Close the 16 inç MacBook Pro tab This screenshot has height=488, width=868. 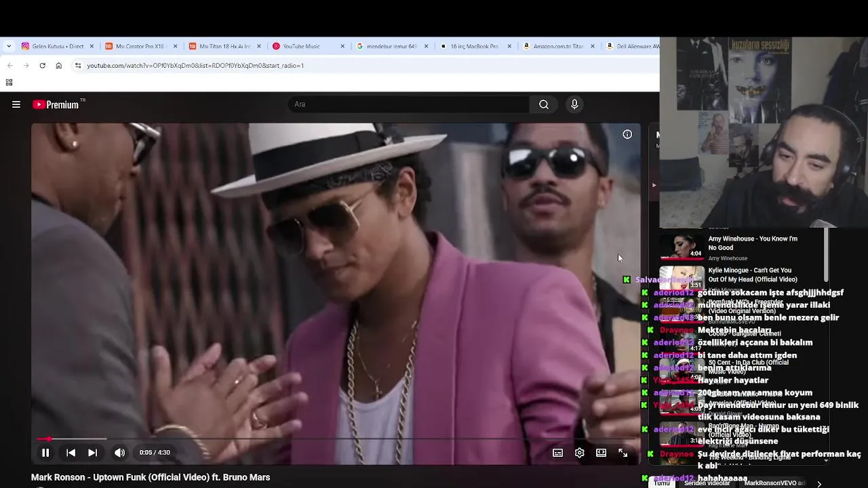(509, 46)
